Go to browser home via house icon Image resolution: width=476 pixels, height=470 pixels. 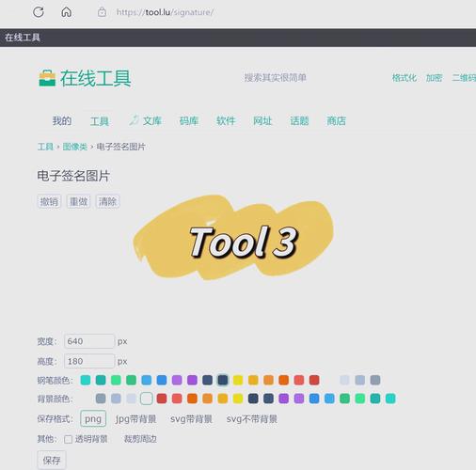pyautogui.click(x=66, y=12)
